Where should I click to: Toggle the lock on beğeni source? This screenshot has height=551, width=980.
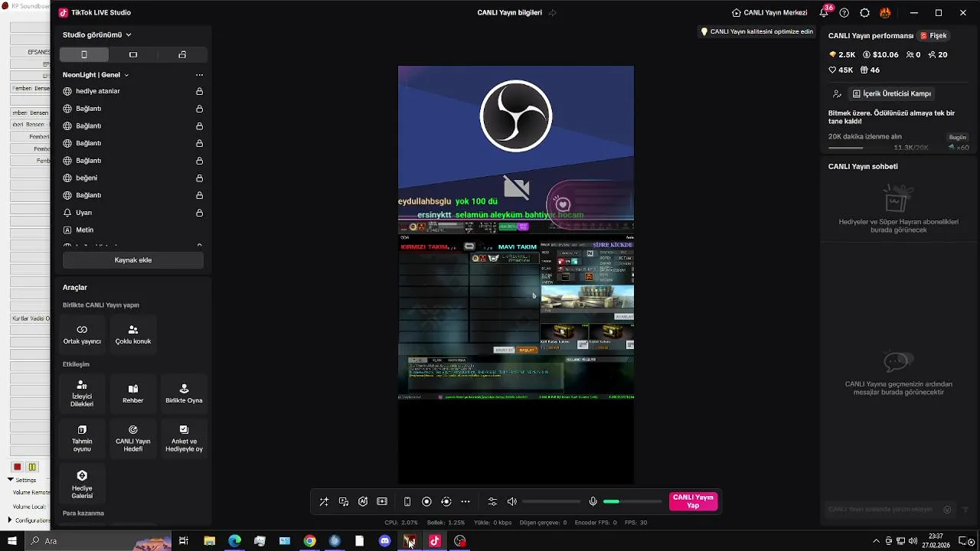(x=199, y=178)
